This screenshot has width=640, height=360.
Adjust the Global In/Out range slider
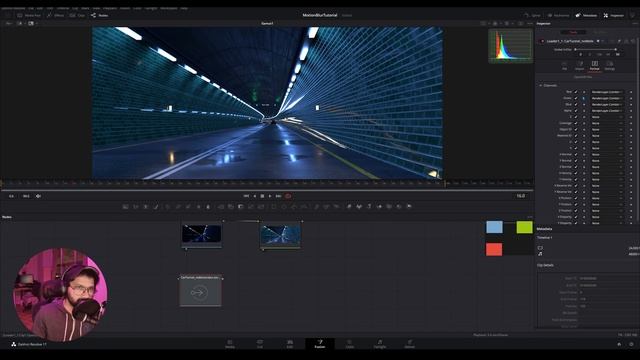tap(596, 50)
